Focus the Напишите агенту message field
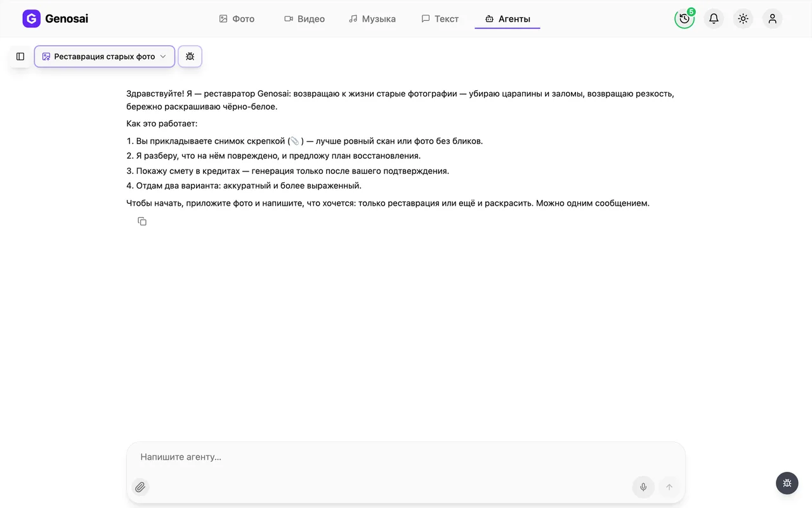The width and height of the screenshot is (812, 508). pyautogui.click(x=406, y=457)
